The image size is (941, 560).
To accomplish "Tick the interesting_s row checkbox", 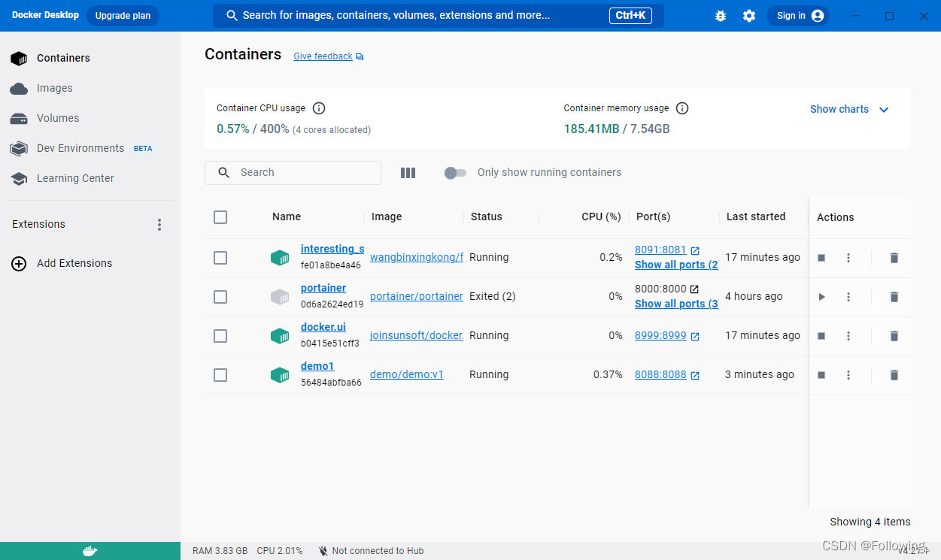I will (220, 258).
